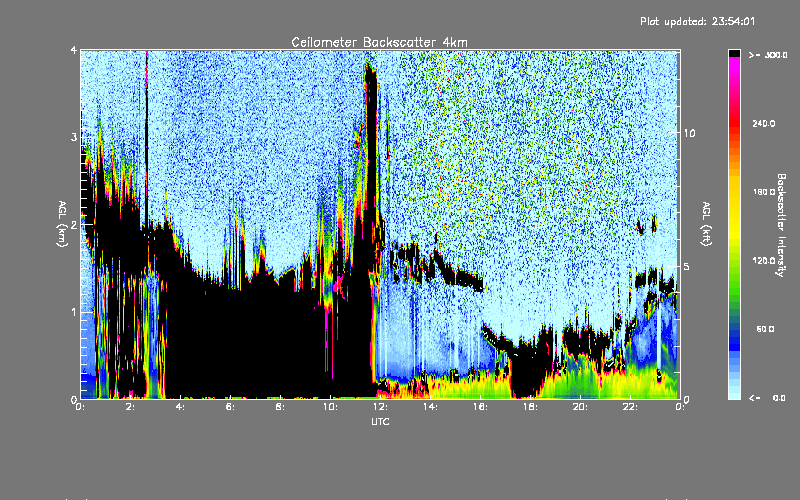Select the red region of the colorbar
The image size is (800, 500).
734,122
